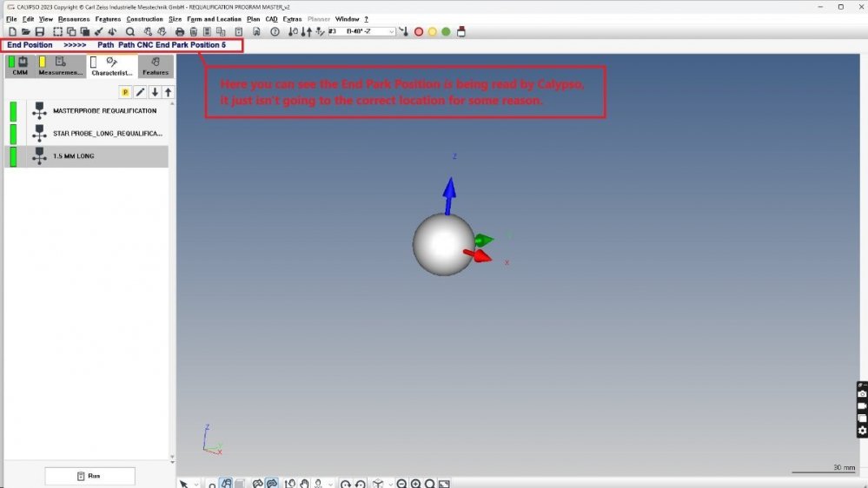
Task: Expand the view cube orientation dropdown
Action: click(390, 484)
